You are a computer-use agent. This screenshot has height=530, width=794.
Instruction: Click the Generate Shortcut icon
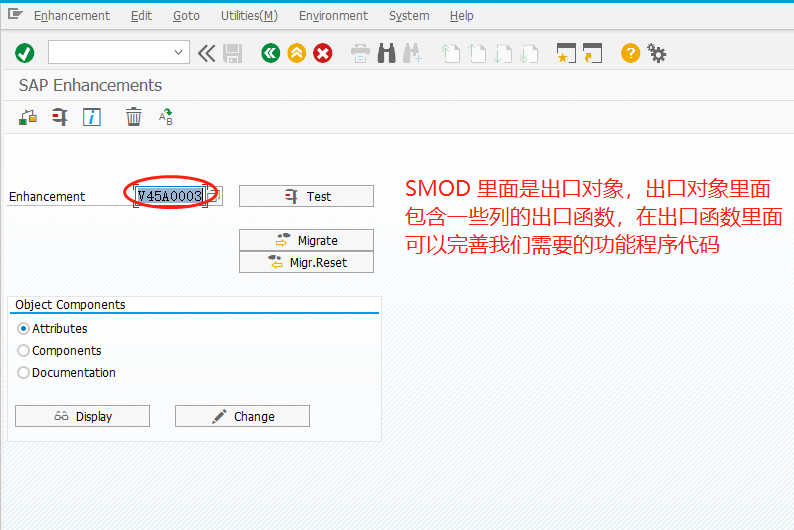pyautogui.click(x=592, y=53)
